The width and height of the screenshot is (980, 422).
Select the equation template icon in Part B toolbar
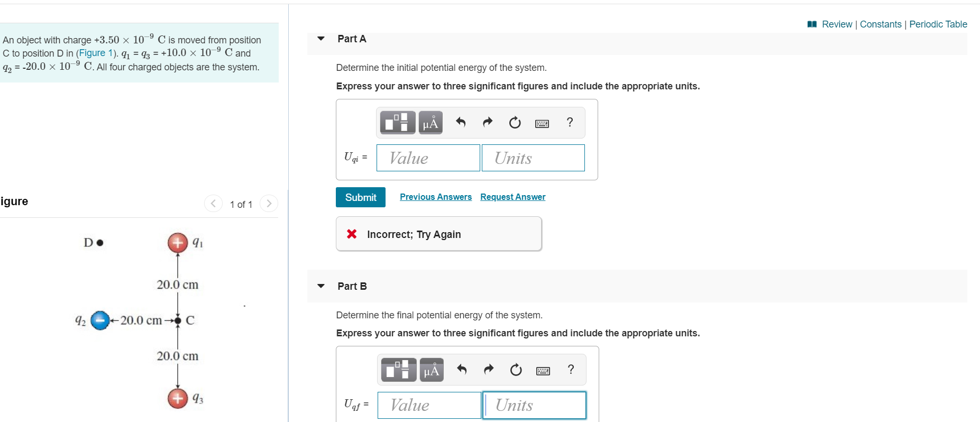point(398,370)
